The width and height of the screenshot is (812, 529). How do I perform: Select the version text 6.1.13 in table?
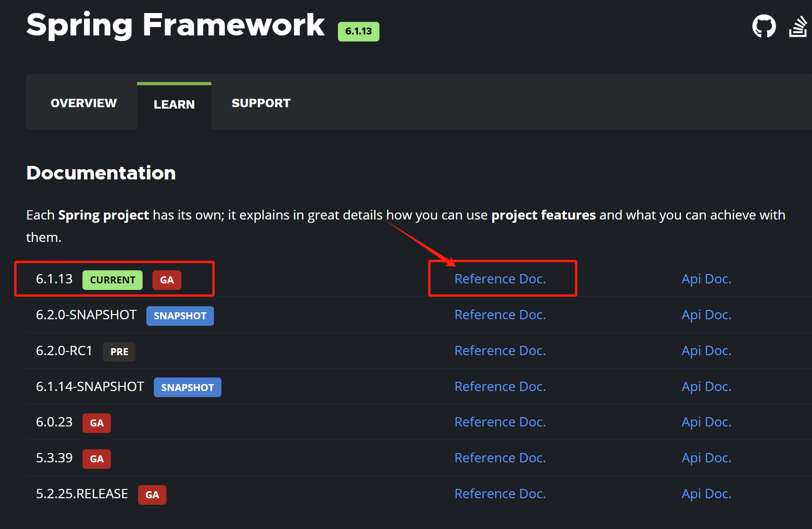click(x=54, y=279)
